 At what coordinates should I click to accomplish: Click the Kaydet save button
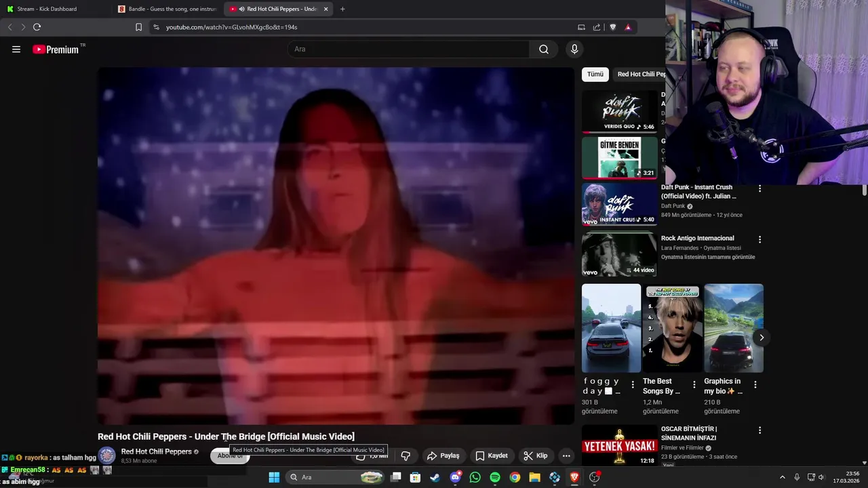point(492,455)
